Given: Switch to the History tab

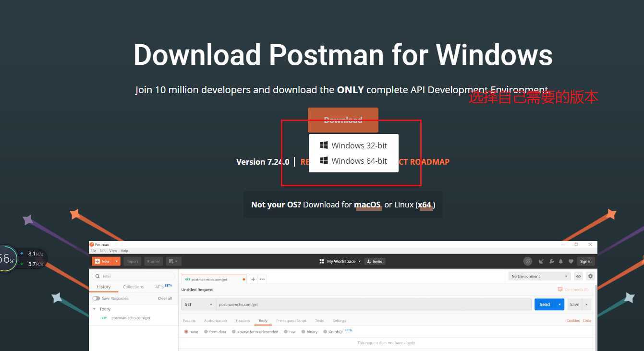Looking at the screenshot, I should coord(104,287).
